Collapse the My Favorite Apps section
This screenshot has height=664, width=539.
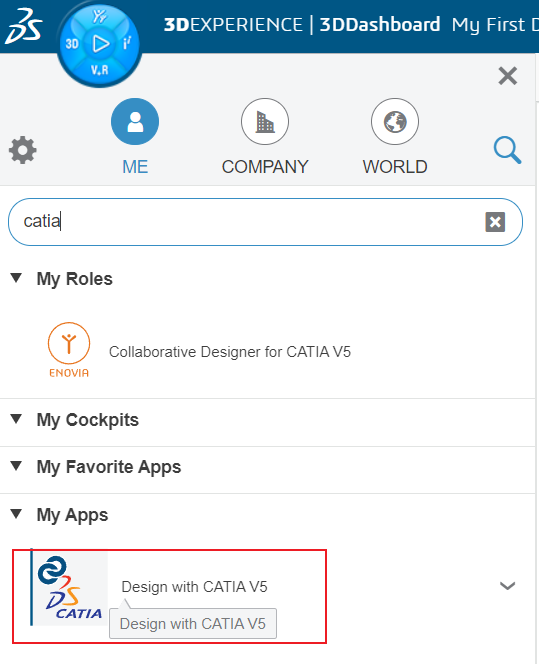pyautogui.click(x=16, y=466)
